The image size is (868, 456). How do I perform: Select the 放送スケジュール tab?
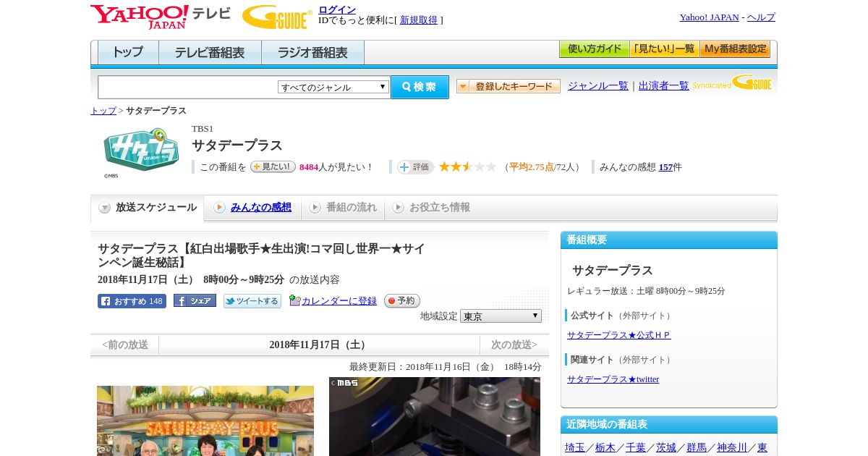[148, 208]
